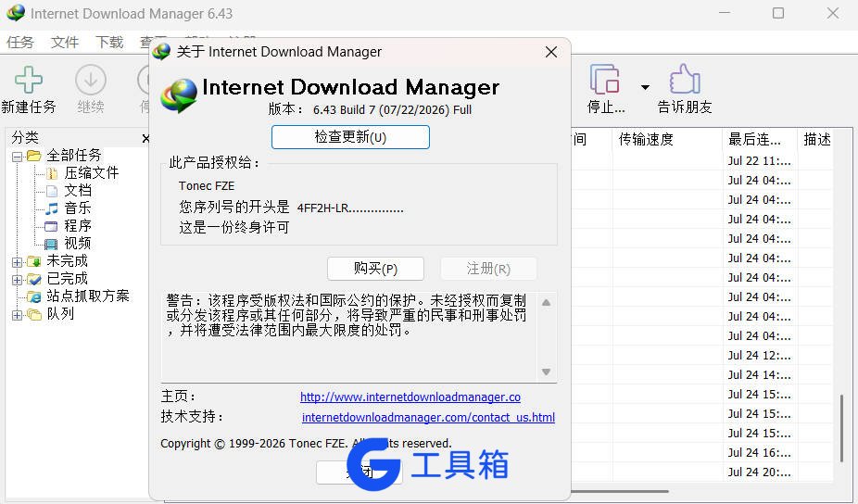The image size is (858, 504).
Task: Select the 压缩文件 category icon
Action: (x=52, y=173)
